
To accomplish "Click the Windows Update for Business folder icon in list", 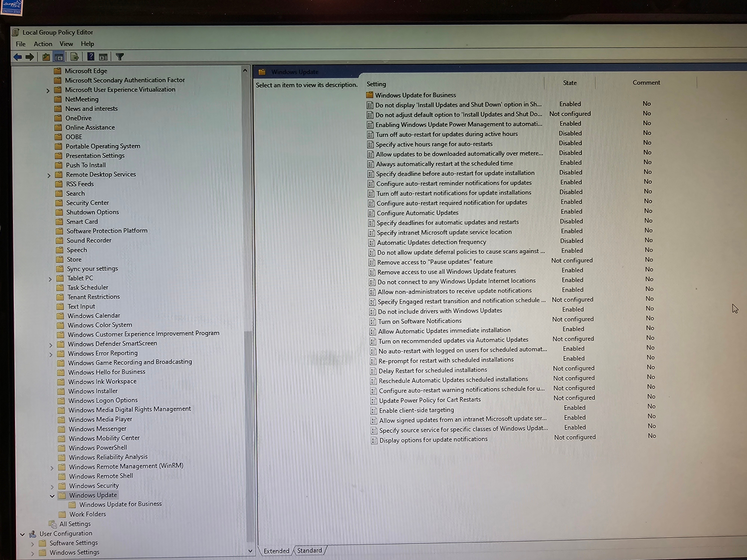I will point(370,95).
